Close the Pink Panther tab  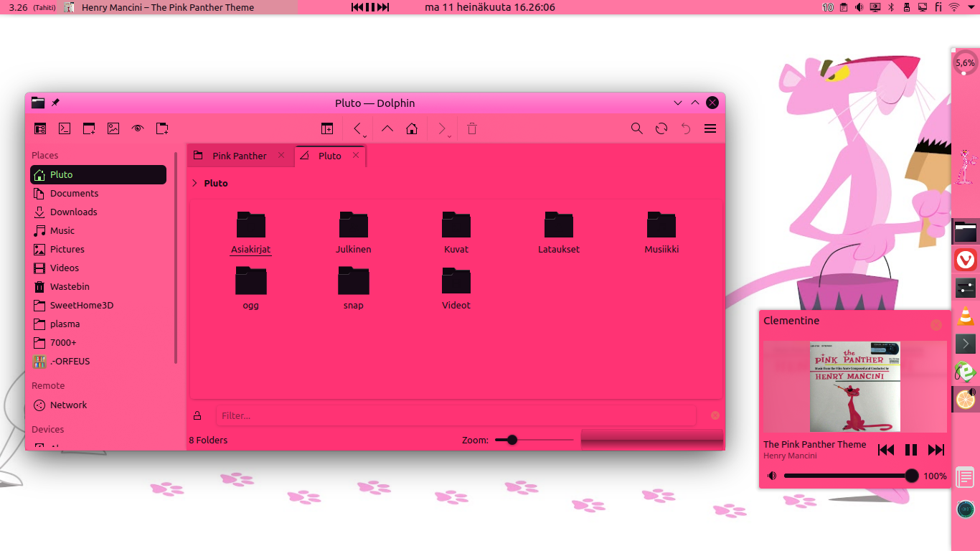click(281, 155)
